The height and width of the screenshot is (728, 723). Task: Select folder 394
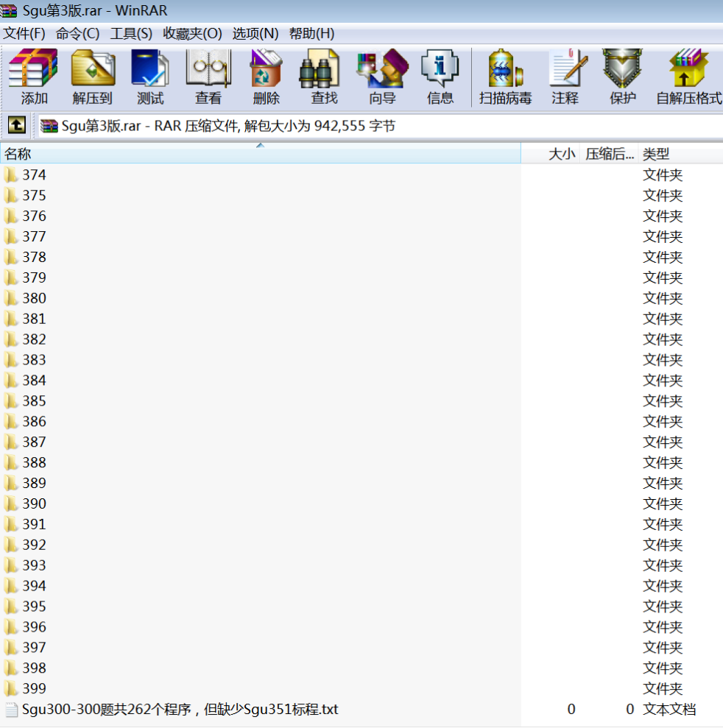point(34,586)
